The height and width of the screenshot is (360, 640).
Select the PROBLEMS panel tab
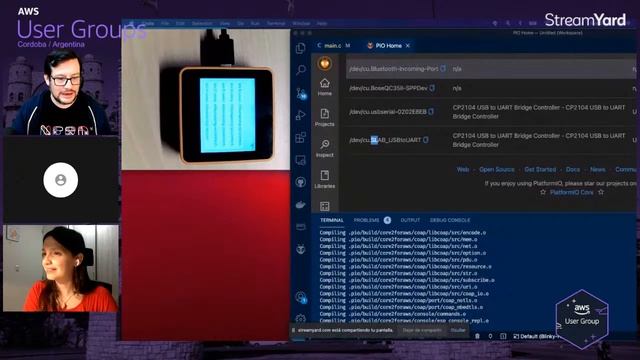[x=366, y=220]
